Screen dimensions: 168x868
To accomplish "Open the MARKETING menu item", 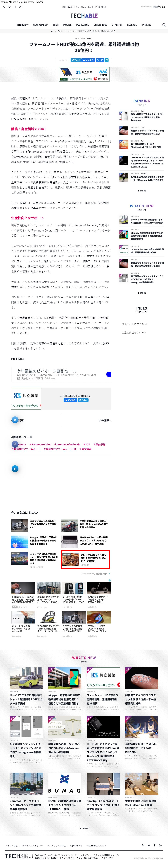I will pos(83,25).
